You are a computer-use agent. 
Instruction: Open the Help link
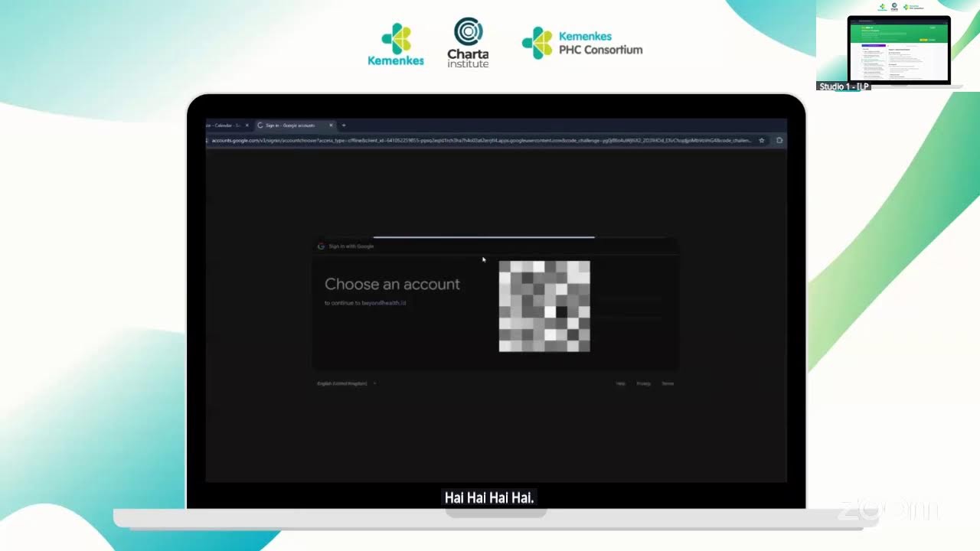[x=621, y=383]
